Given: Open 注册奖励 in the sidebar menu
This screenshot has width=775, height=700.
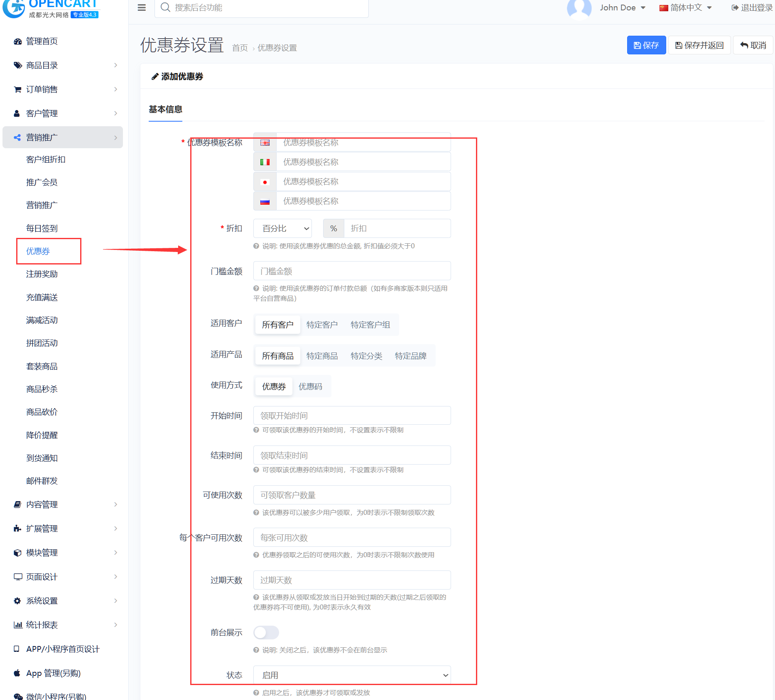Looking at the screenshot, I should click(42, 274).
